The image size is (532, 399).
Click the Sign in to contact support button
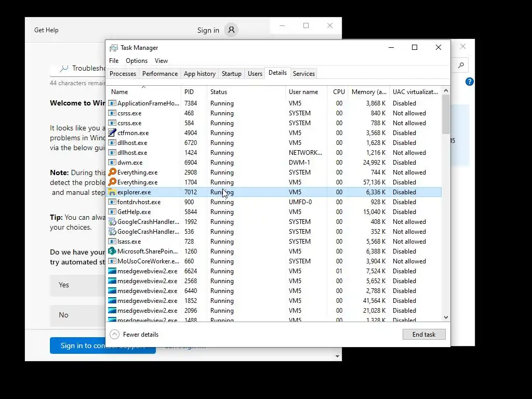click(x=102, y=345)
